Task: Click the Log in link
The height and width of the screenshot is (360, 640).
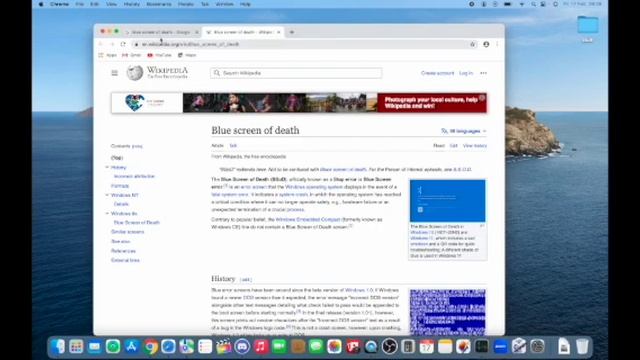Action: (x=466, y=73)
